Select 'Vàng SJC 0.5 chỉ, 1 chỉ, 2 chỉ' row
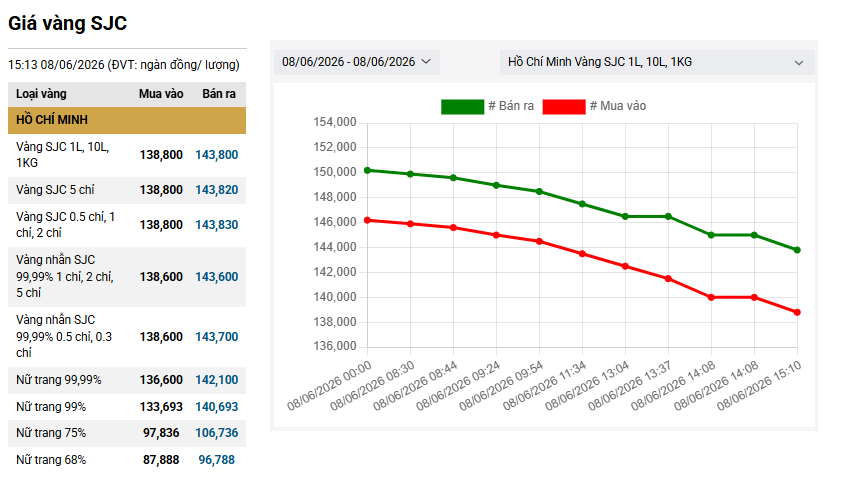The height and width of the screenshot is (496, 860). pos(127,226)
